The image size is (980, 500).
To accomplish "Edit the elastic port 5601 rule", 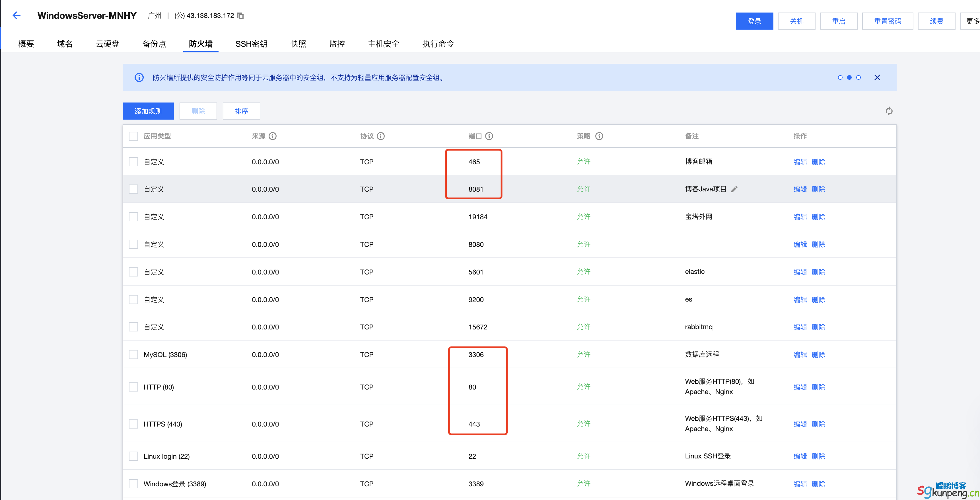I will click(x=800, y=272).
